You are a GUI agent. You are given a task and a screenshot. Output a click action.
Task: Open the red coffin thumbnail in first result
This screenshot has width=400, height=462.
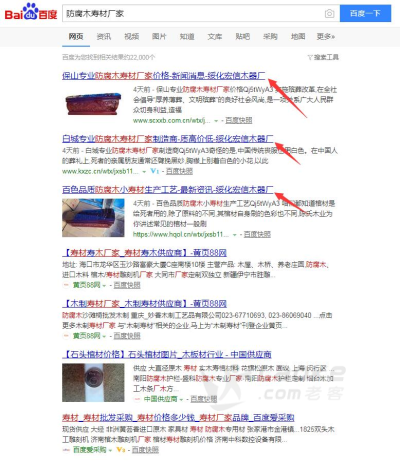point(93,104)
